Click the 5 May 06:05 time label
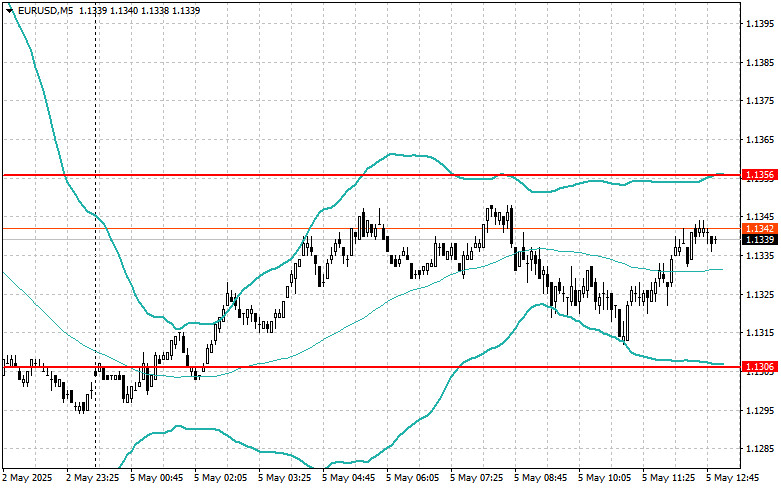781x489 pixels. point(413,478)
